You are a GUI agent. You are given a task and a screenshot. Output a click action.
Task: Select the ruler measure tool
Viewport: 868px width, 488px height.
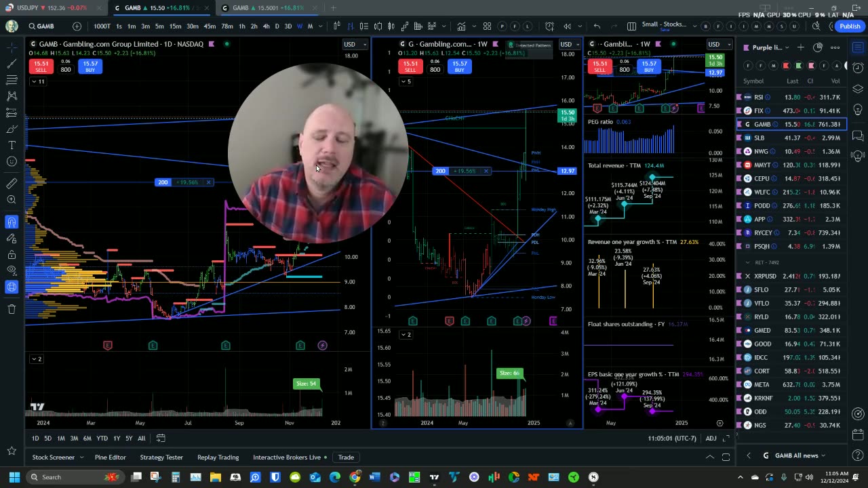[12, 183]
